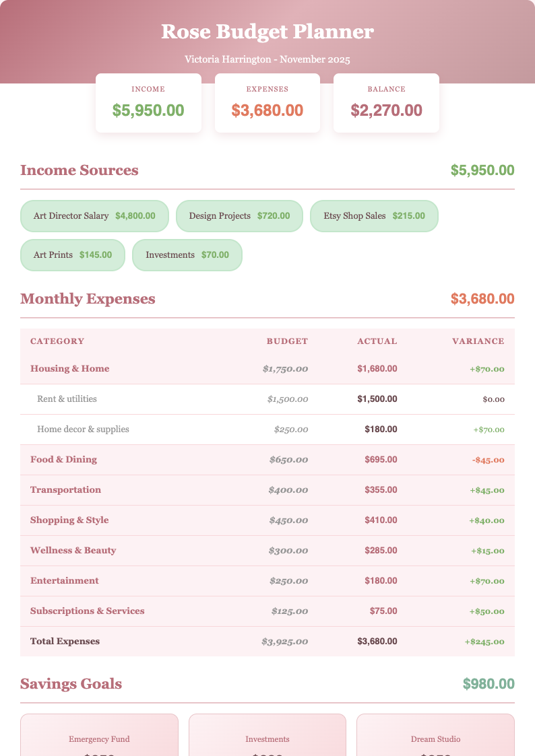
Task: Click the Housing & Home budget $1,750.00
Action: point(285,369)
